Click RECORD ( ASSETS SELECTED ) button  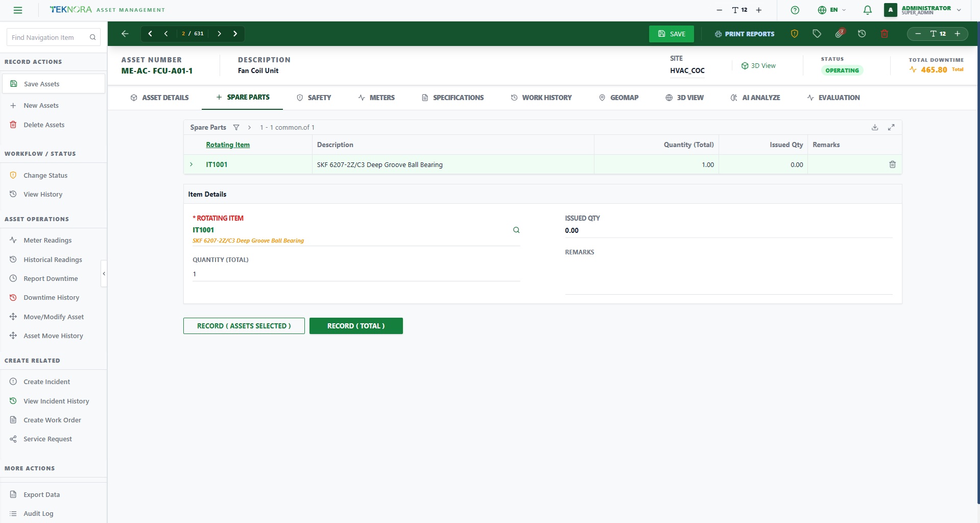click(x=244, y=326)
